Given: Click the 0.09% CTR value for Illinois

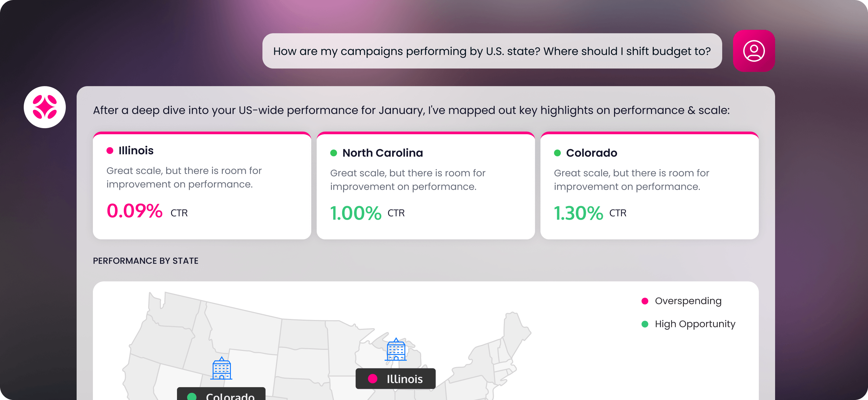Looking at the screenshot, I should pos(135,211).
